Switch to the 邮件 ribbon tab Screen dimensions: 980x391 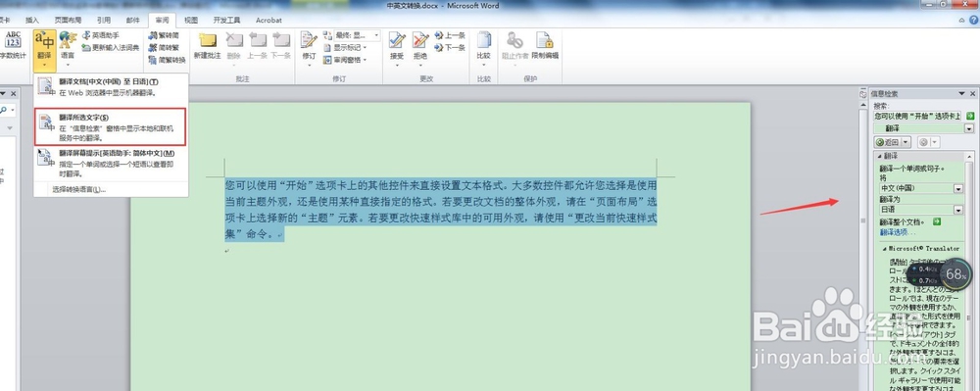[x=133, y=20]
